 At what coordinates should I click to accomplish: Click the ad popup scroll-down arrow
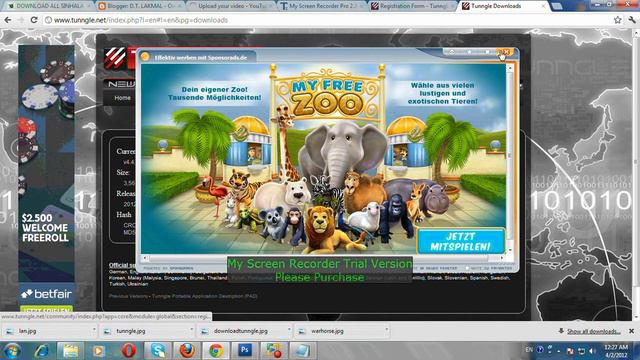pyautogui.click(x=510, y=250)
